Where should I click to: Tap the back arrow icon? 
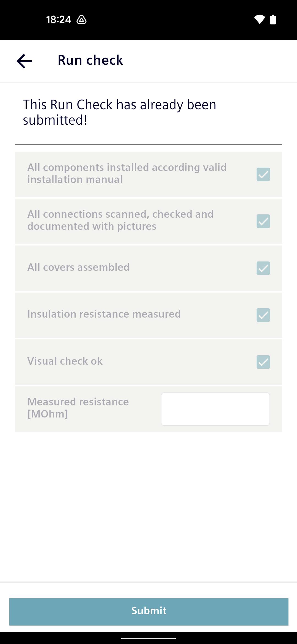coord(24,61)
